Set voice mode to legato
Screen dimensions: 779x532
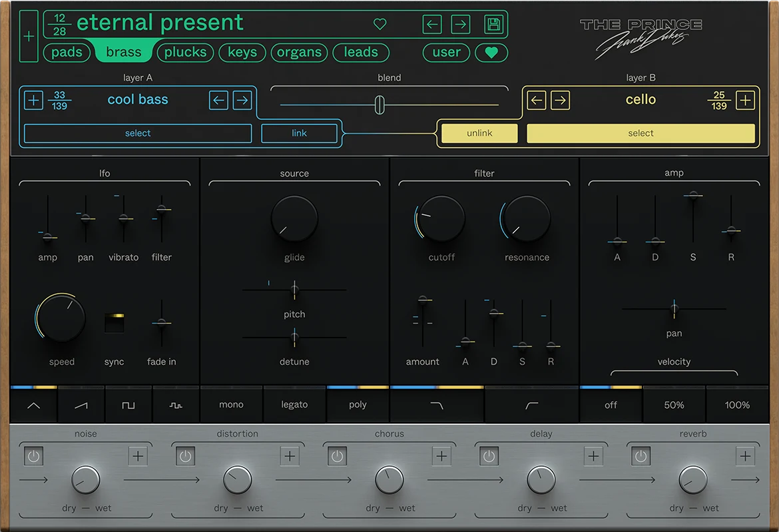click(x=294, y=405)
